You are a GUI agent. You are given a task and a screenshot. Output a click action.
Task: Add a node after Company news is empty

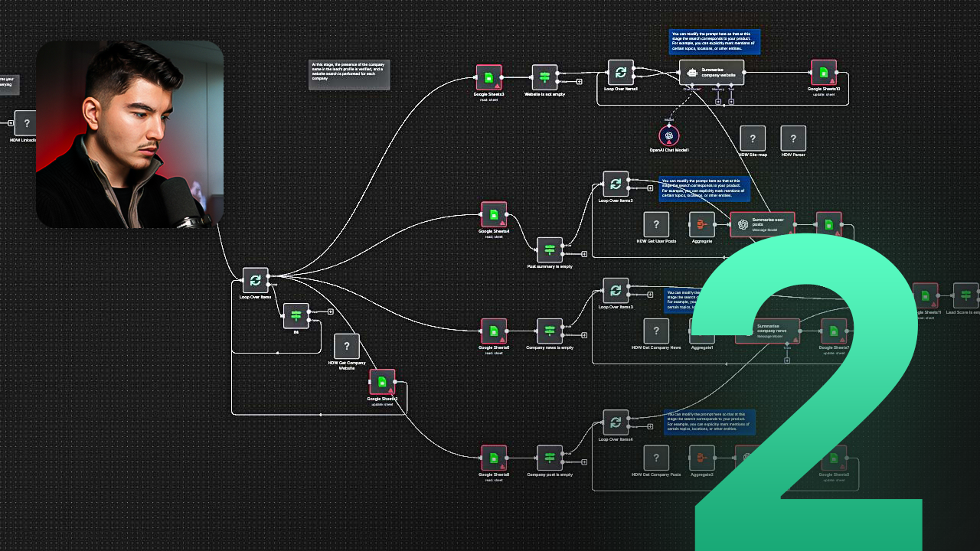pos(584,335)
